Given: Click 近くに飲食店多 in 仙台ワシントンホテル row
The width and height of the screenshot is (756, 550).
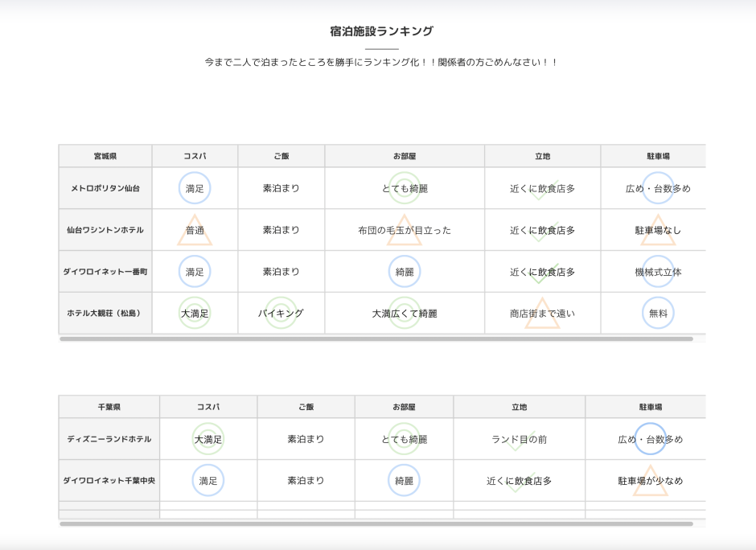Looking at the screenshot, I should (542, 230).
